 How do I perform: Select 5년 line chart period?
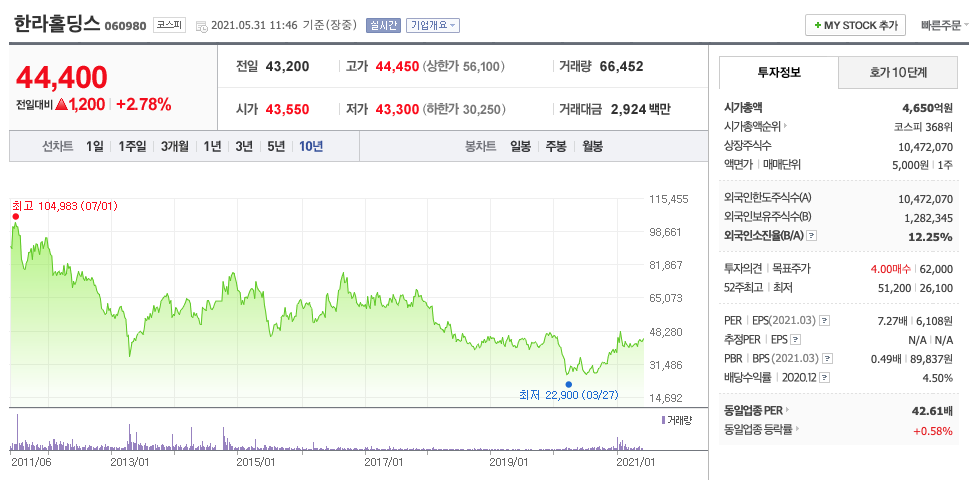(x=276, y=147)
